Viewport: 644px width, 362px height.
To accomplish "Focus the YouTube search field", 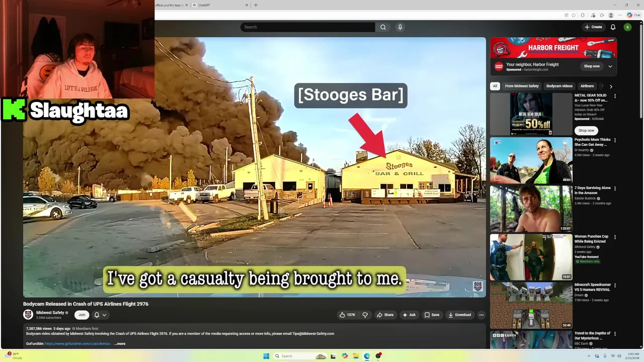I will 307,27.
